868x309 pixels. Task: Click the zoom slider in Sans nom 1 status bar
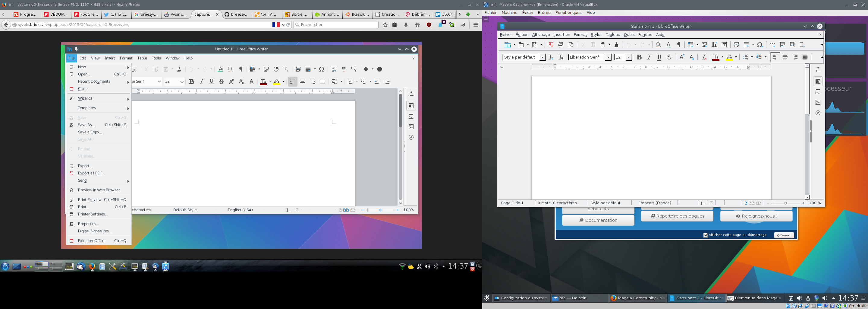785,203
